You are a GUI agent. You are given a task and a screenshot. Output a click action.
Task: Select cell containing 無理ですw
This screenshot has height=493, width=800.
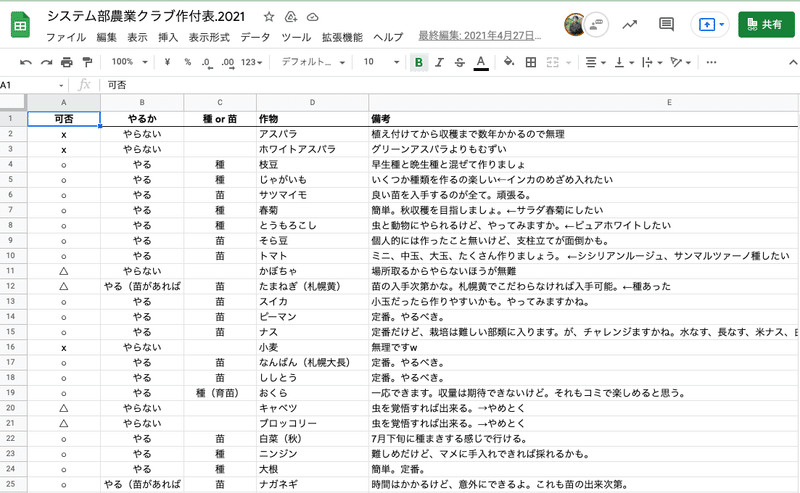(584, 348)
